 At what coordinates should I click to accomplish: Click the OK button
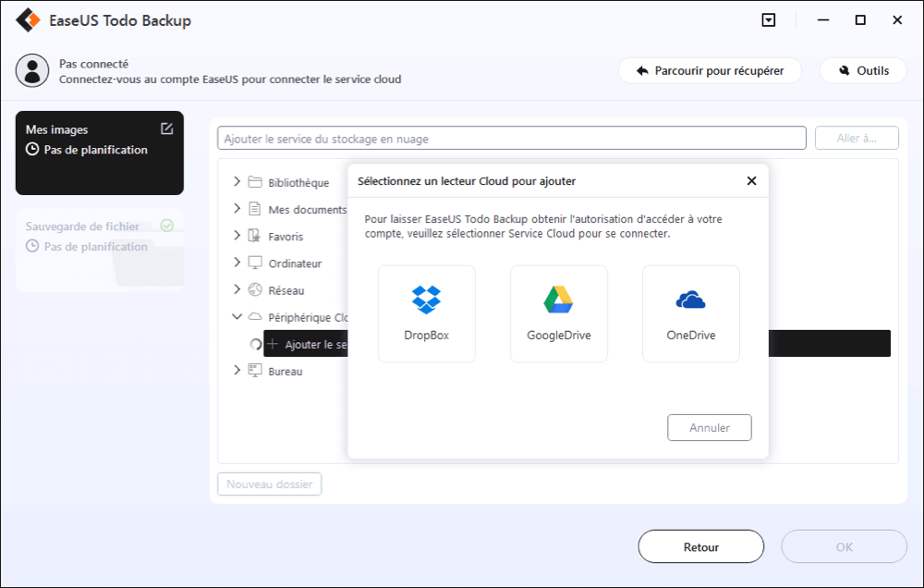pyautogui.click(x=844, y=546)
